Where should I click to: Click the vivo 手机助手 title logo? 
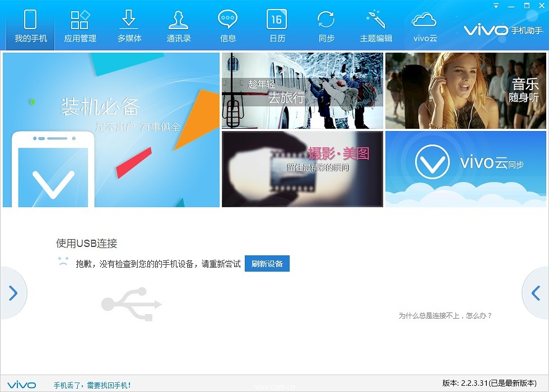click(503, 30)
